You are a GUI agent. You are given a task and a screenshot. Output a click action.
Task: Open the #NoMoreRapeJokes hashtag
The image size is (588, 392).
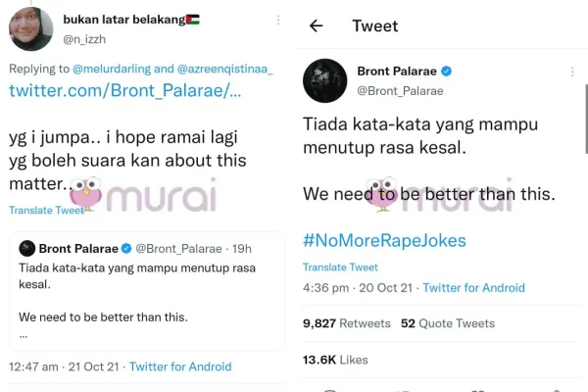384,241
